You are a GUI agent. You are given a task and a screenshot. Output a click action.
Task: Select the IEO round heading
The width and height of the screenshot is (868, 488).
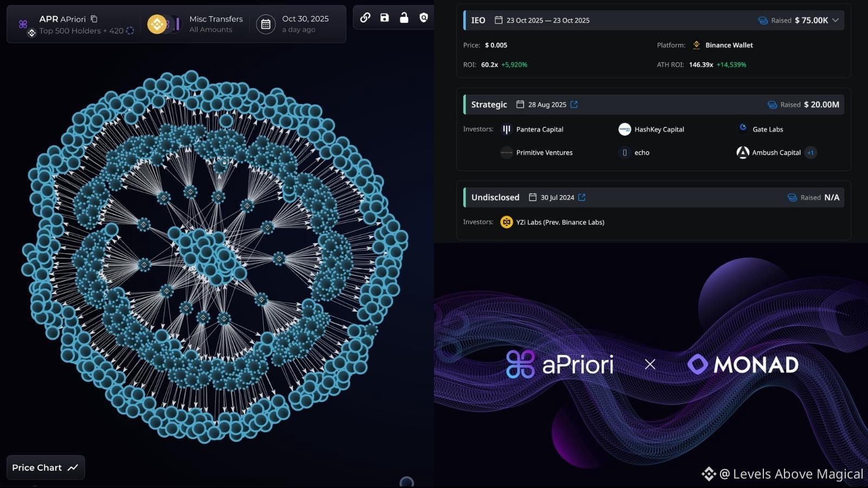(478, 20)
